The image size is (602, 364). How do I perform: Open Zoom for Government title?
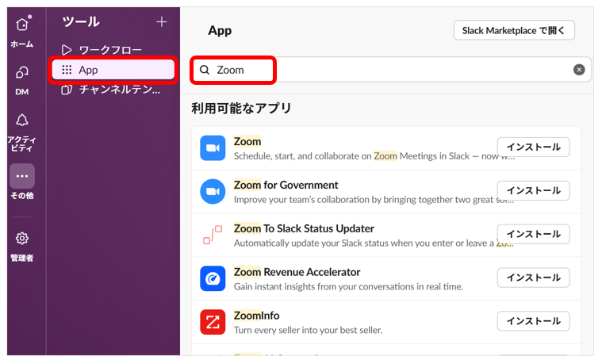[x=286, y=185]
